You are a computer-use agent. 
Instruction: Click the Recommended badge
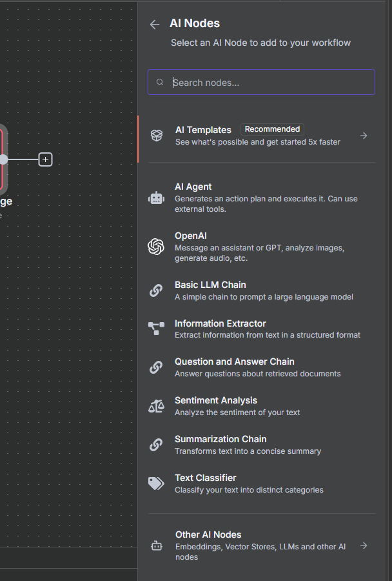point(272,129)
